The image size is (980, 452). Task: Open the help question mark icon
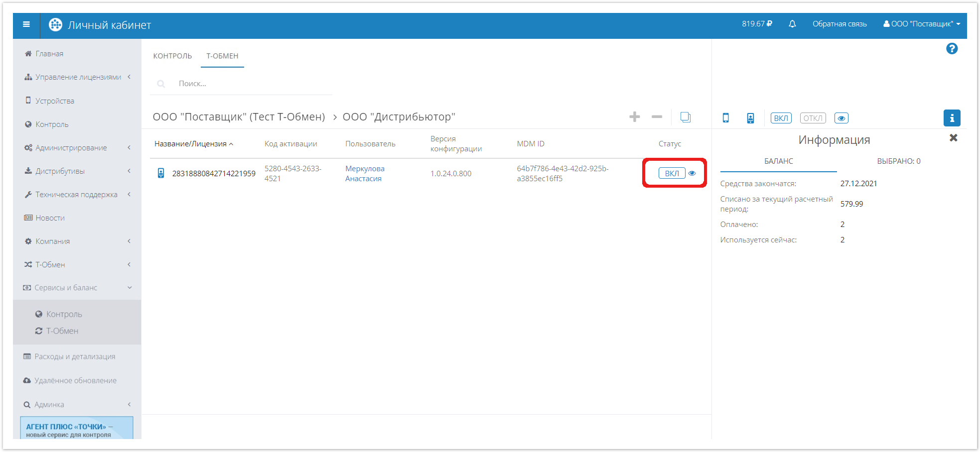tap(952, 49)
